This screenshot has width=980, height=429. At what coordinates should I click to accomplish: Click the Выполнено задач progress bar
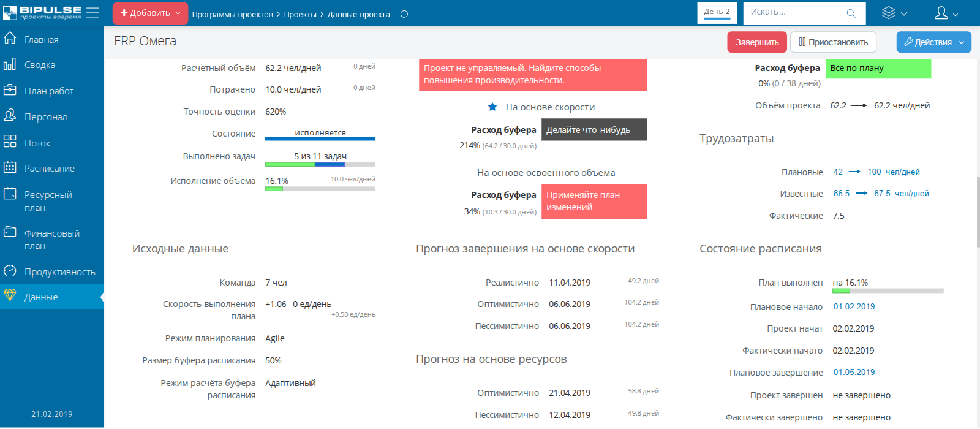click(320, 164)
